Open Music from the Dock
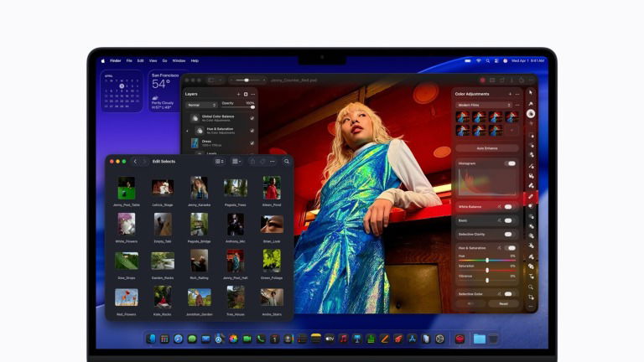The width and height of the screenshot is (644, 362). click(343, 339)
